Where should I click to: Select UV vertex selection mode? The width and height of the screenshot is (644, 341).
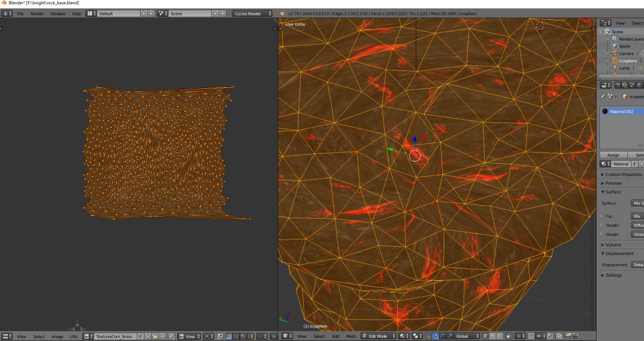[x=229, y=336]
